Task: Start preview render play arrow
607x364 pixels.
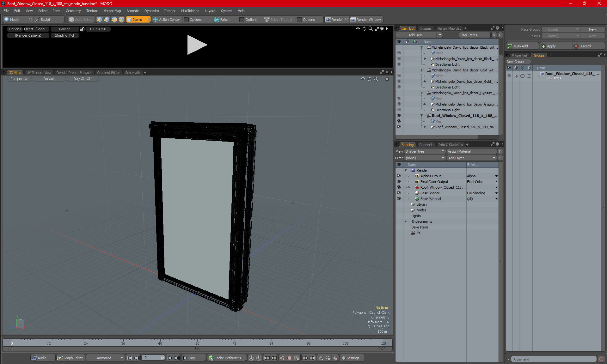Action: [197, 45]
